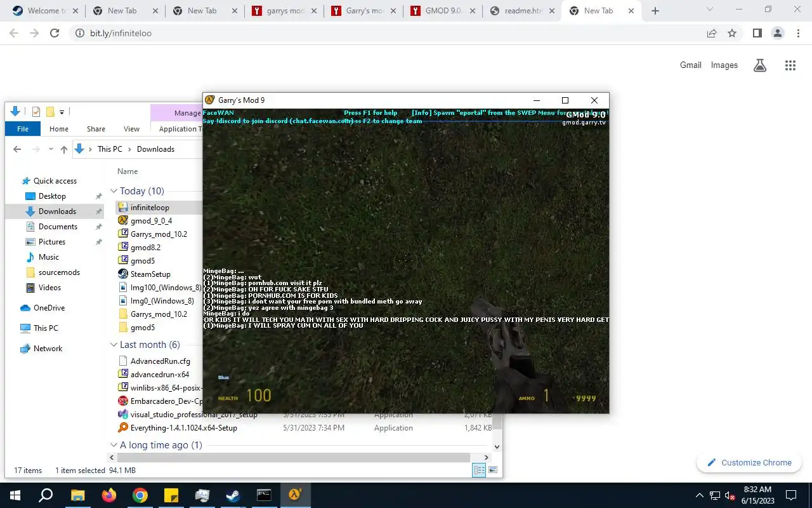The width and height of the screenshot is (812, 508).
Task: Click the Steam icon in the taskbar
Action: (233, 495)
